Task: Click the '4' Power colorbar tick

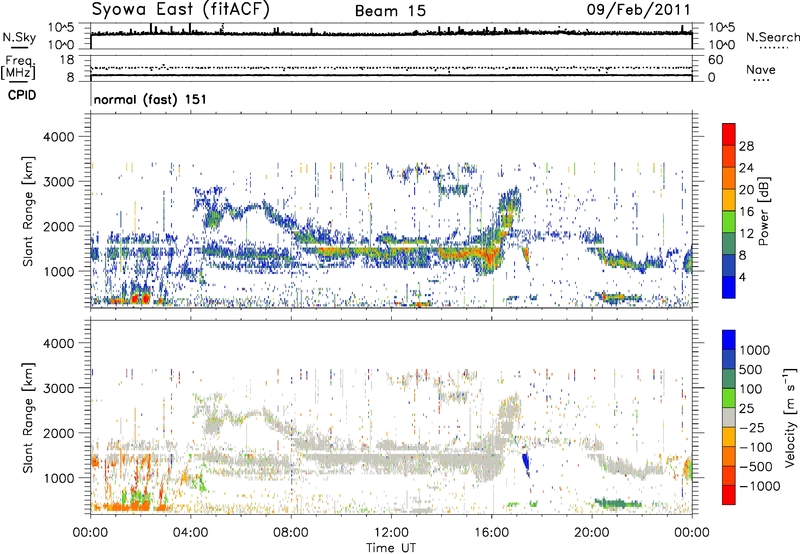Action: click(x=743, y=277)
